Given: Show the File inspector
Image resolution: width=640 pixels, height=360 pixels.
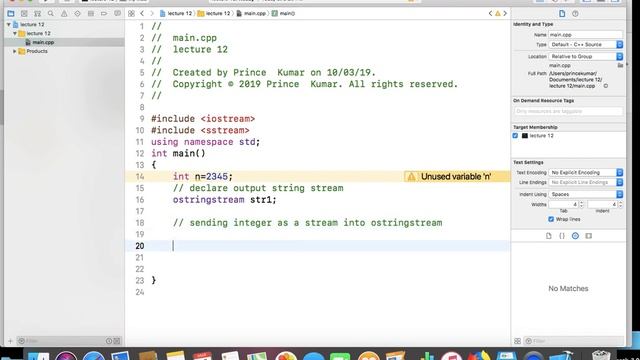Looking at the screenshot, I should 562,13.
